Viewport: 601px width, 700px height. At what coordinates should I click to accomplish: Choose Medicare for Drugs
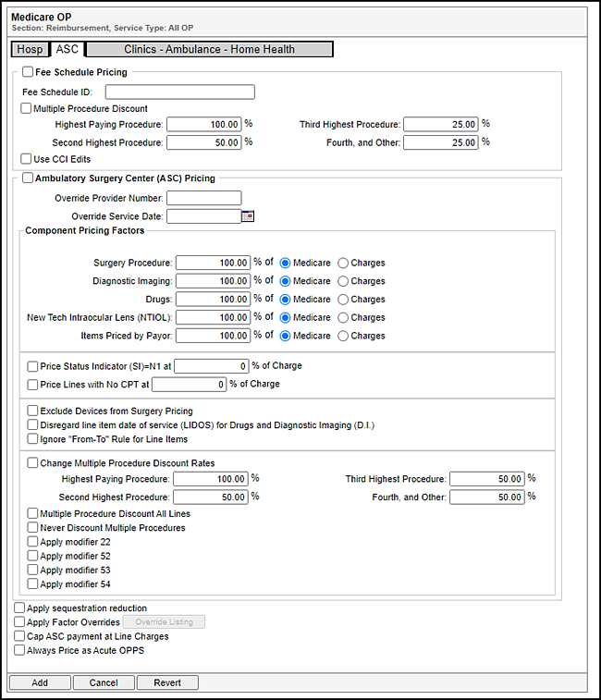285,300
